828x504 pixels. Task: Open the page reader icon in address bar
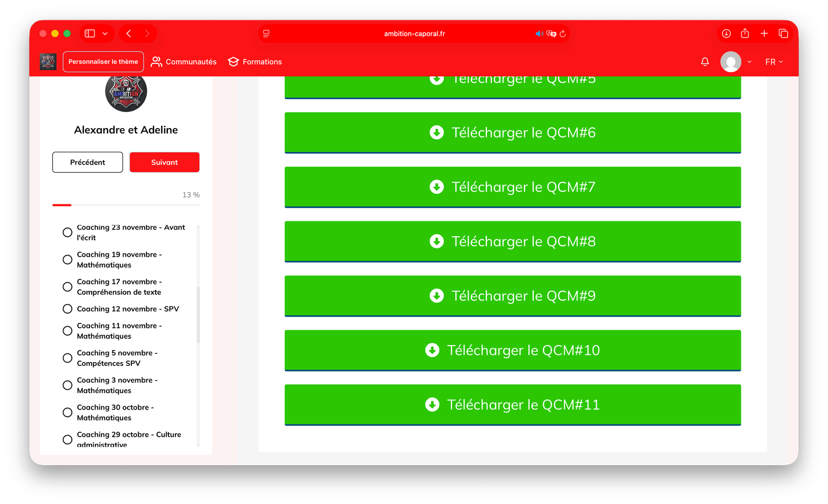click(266, 34)
